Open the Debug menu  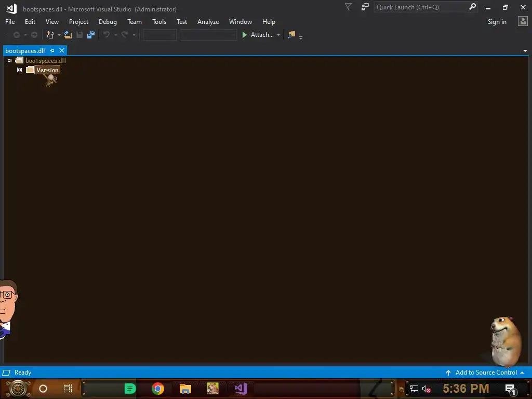[x=108, y=22]
